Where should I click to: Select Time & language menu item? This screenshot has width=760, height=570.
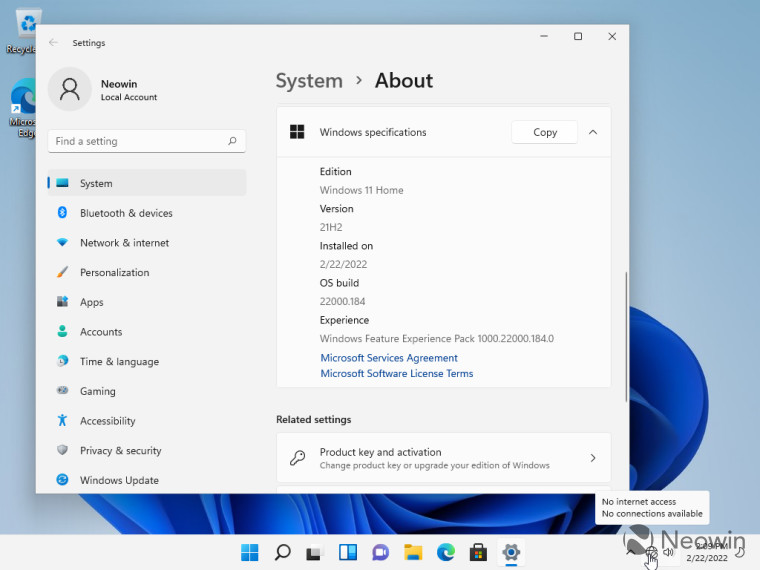pos(119,362)
